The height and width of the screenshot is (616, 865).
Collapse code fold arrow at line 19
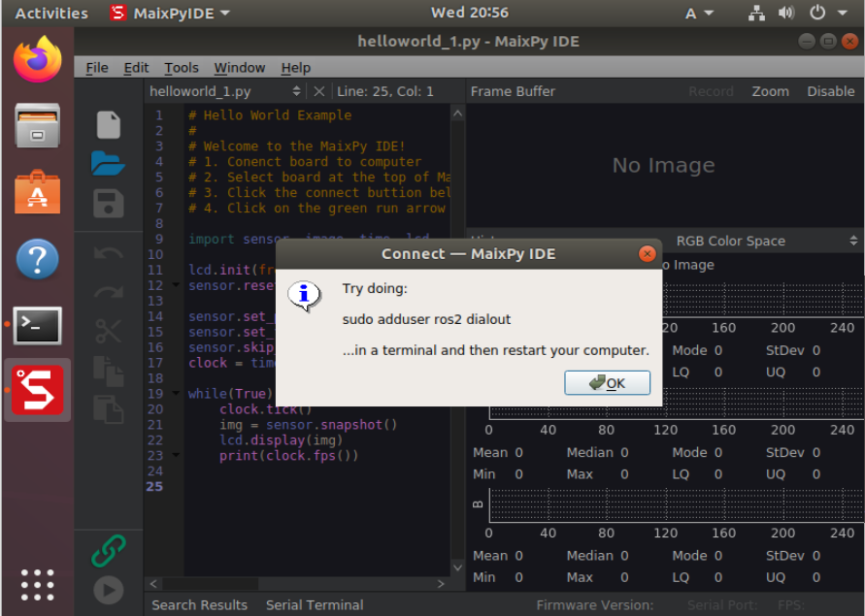[176, 393]
